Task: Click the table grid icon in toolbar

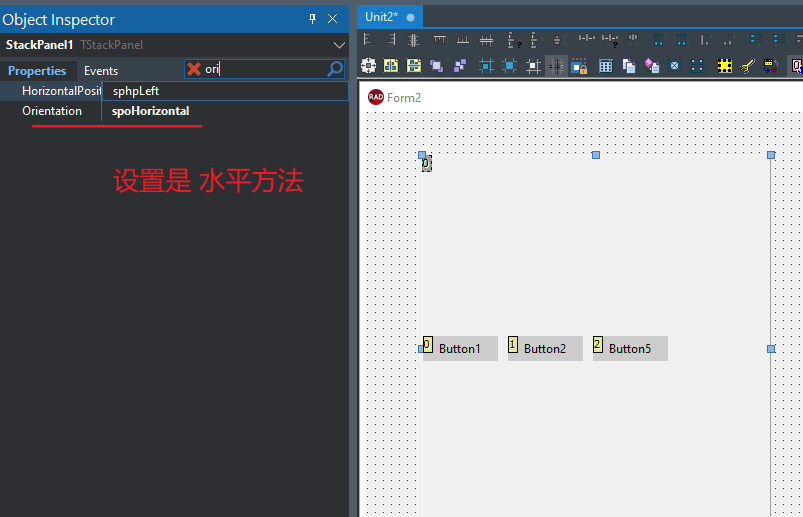Action: (x=605, y=66)
